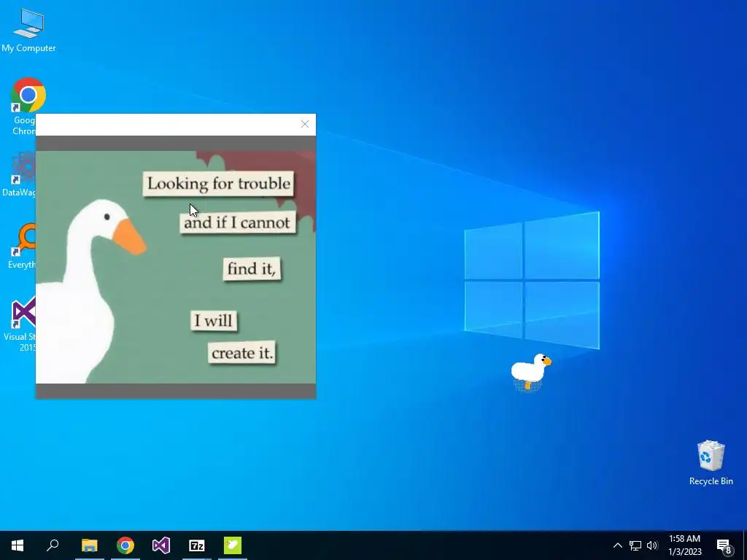Open the notification center with 8 alerts

[x=724, y=545]
